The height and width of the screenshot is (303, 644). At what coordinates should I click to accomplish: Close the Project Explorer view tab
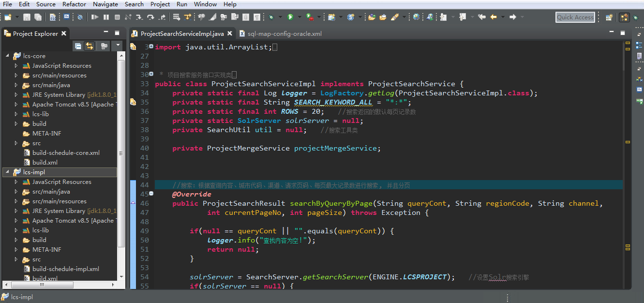(x=64, y=33)
